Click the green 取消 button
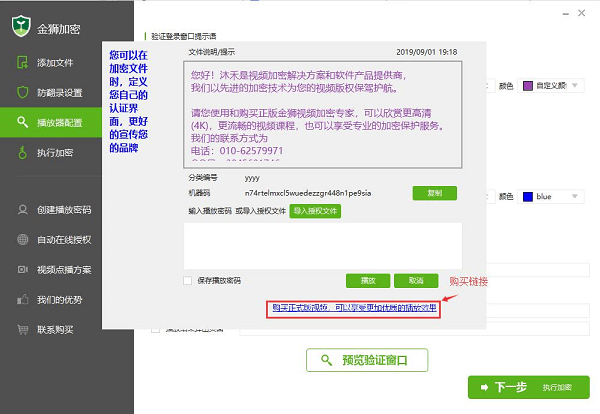This screenshot has height=414, width=600. [416, 281]
